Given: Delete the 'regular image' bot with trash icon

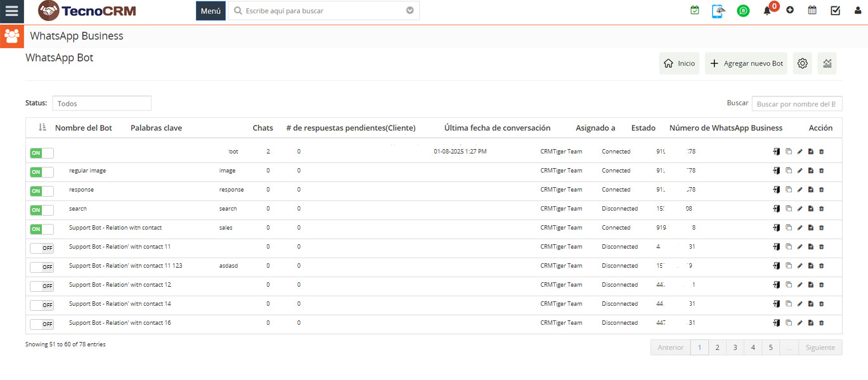Looking at the screenshot, I should pyautogui.click(x=822, y=171).
